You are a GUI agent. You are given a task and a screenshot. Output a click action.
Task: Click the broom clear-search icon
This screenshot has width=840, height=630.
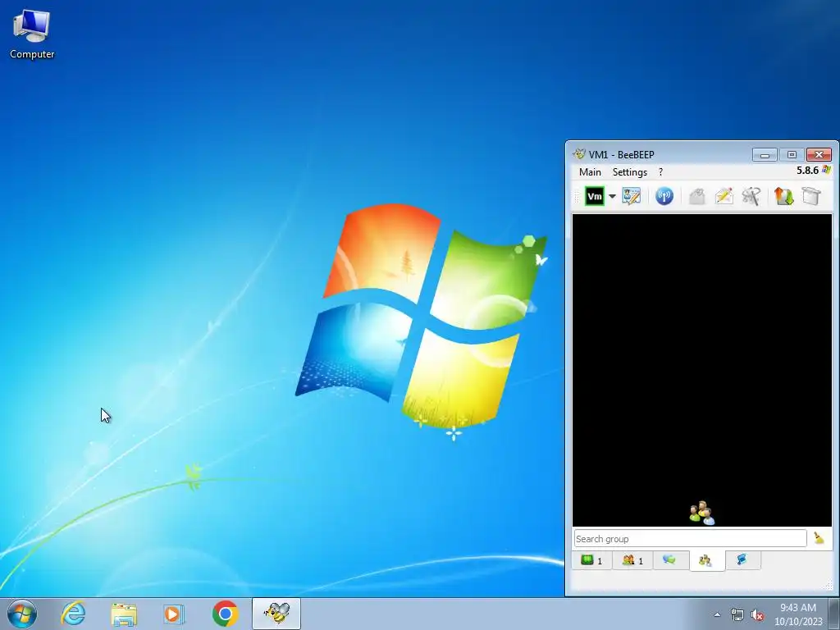819,538
